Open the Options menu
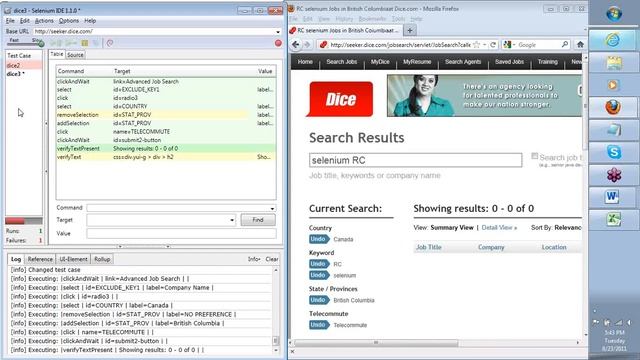The image size is (640, 360). point(69,20)
